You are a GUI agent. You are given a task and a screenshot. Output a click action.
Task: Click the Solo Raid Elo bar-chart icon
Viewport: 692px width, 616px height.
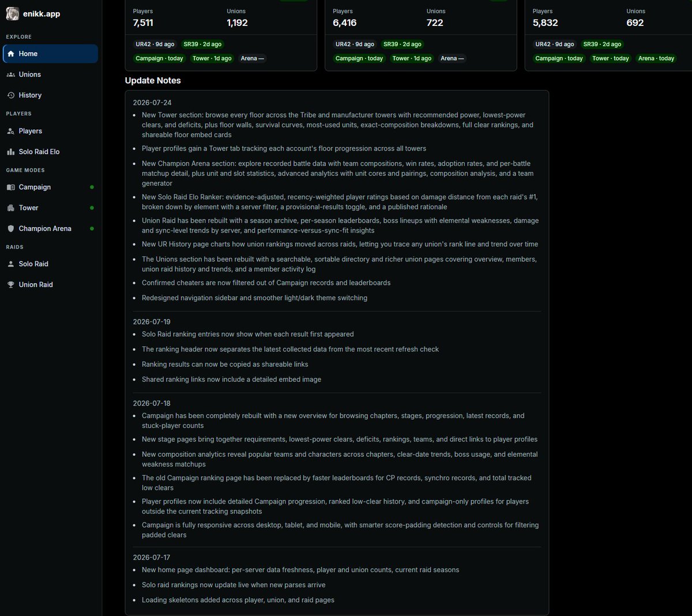coord(10,152)
